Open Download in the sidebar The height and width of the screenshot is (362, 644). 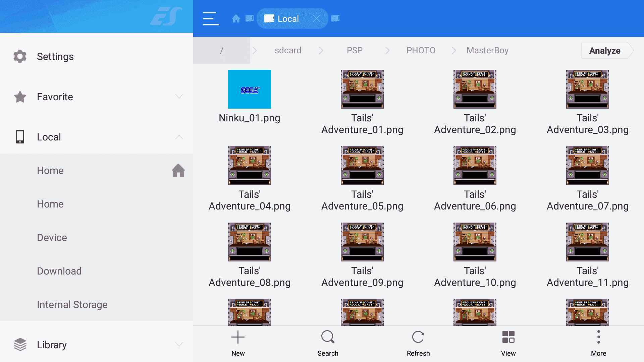(97, 271)
